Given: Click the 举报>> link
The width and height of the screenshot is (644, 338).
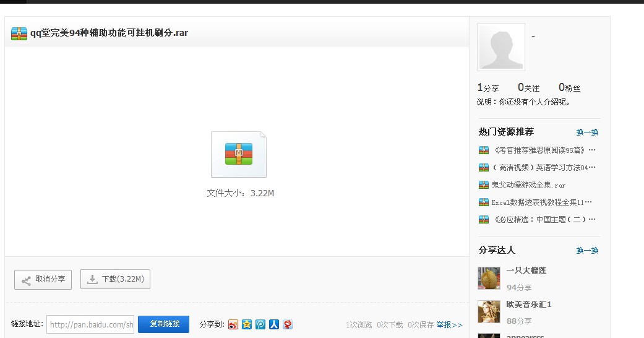Looking at the screenshot, I should click(x=449, y=325).
